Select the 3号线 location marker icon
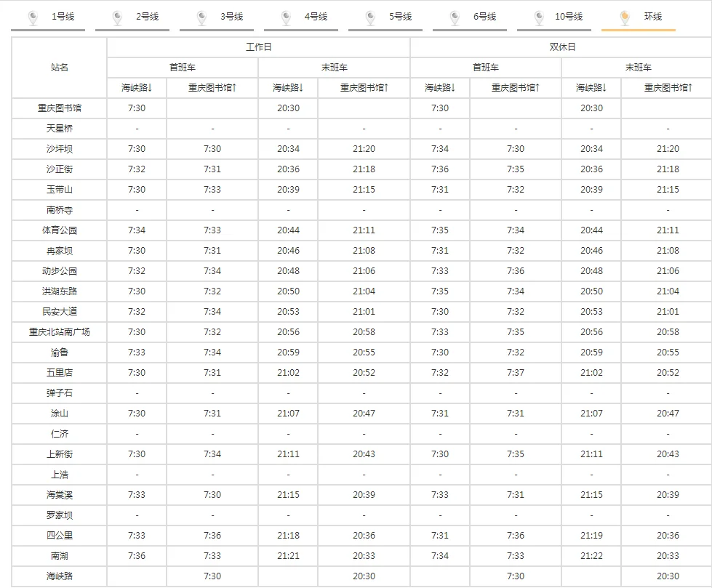The width and height of the screenshot is (712, 588). (202, 17)
